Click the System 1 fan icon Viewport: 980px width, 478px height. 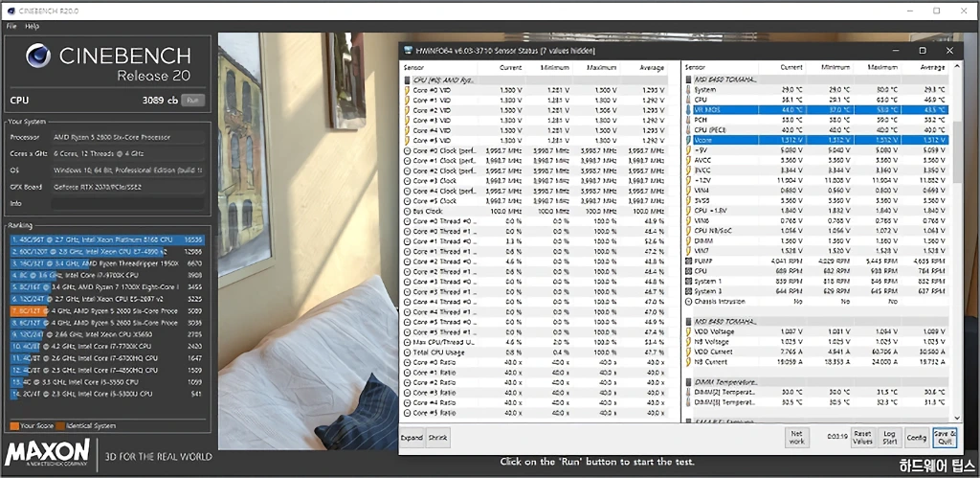point(688,281)
